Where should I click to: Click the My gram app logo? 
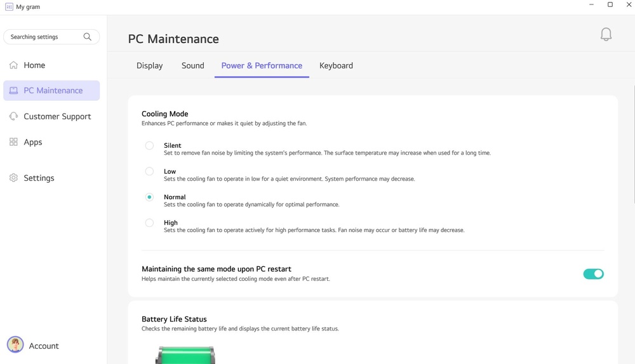9,7
